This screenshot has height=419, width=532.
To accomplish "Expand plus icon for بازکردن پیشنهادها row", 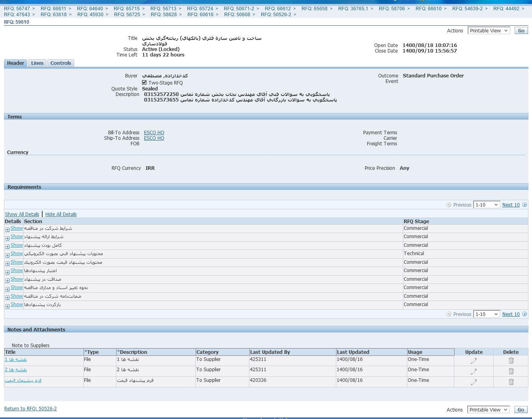I will (7, 306).
